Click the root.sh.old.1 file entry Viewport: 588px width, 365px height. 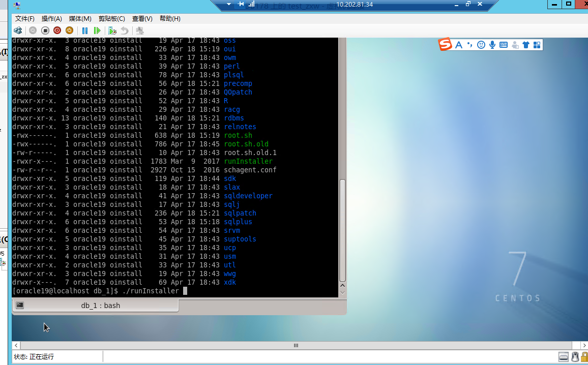250,153
